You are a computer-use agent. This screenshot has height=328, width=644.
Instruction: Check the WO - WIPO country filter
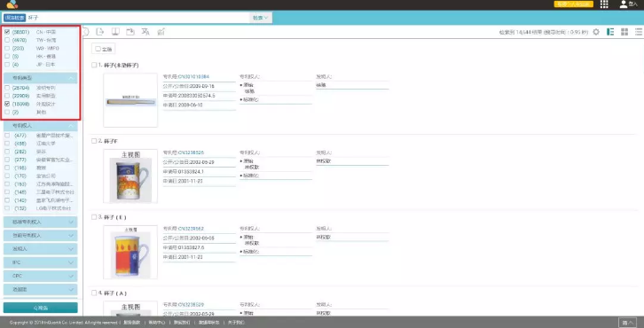(x=7, y=48)
